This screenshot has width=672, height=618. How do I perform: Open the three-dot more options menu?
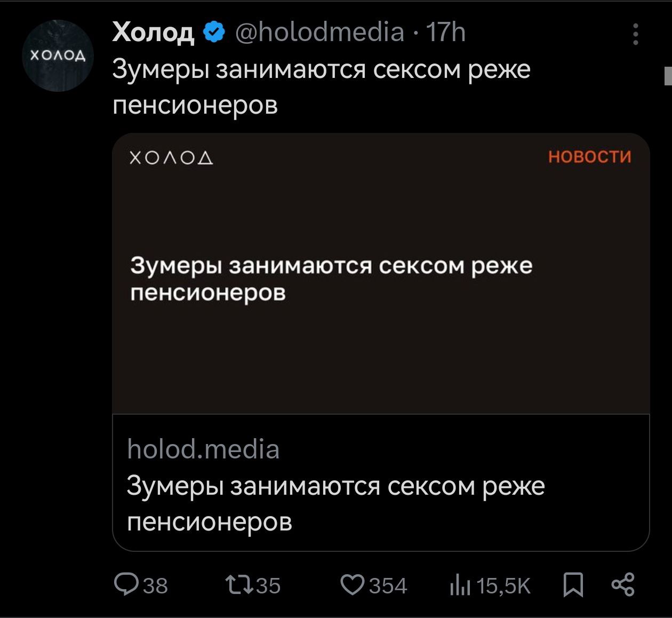635,34
